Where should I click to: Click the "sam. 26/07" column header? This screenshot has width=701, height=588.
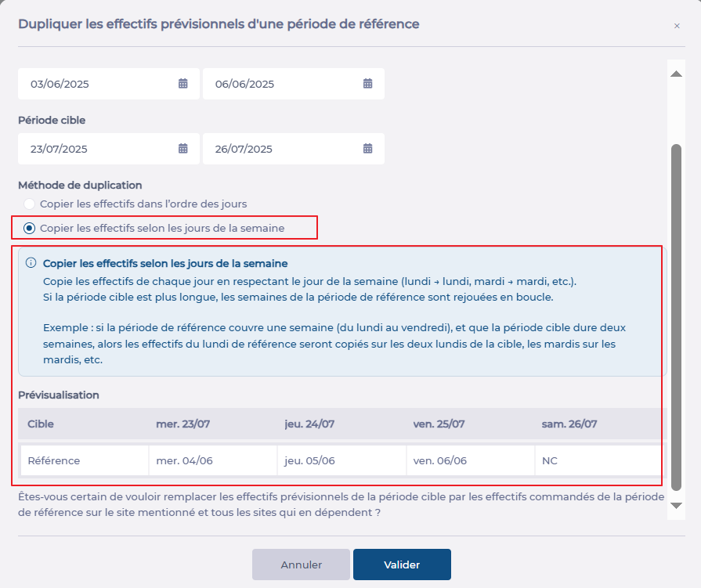(x=569, y=424)
